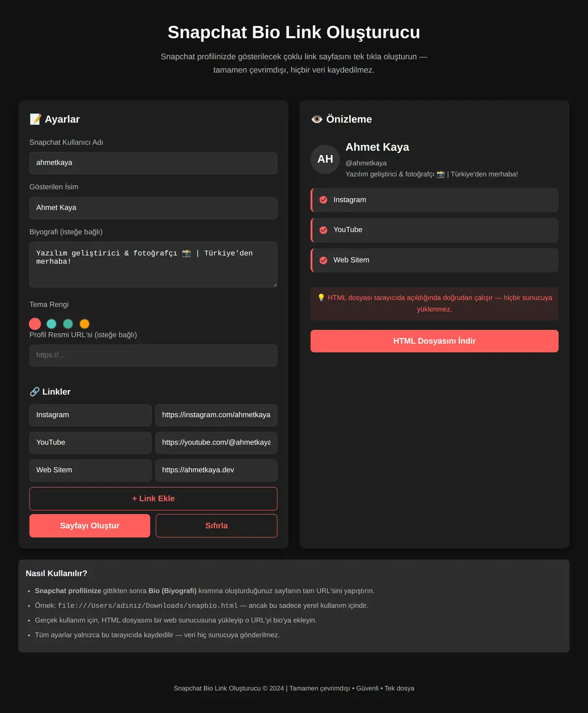Open the Instagram link in the preview
The width and height of the screenshot is (588, 713).
[x=435, y=200]
